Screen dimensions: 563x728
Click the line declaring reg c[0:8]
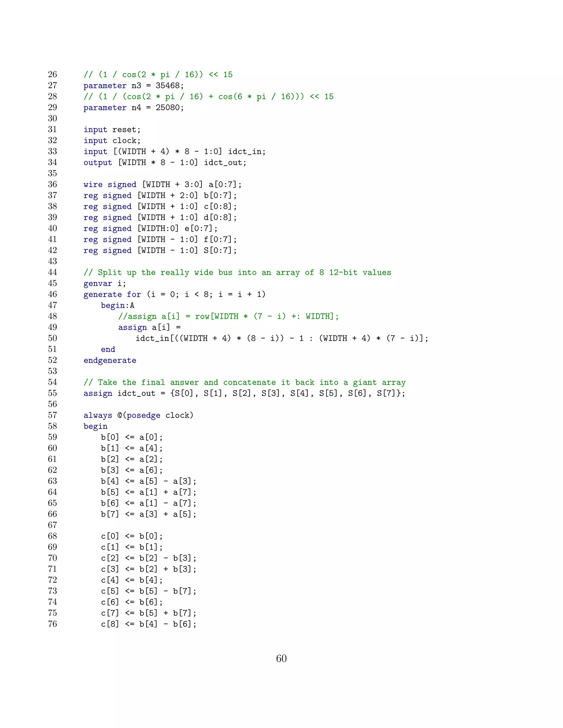(160, 207)
